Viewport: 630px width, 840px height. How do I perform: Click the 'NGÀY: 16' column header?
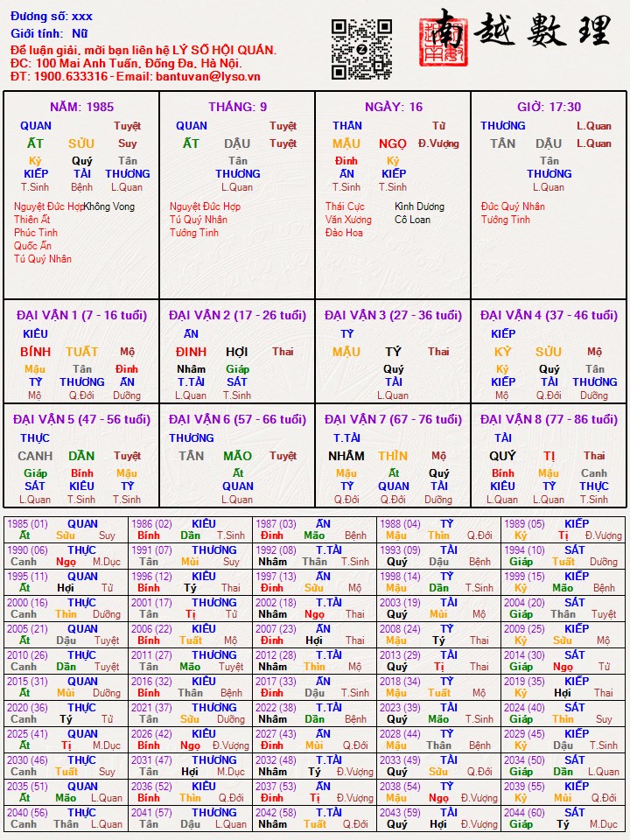click(x=393, y=107)
